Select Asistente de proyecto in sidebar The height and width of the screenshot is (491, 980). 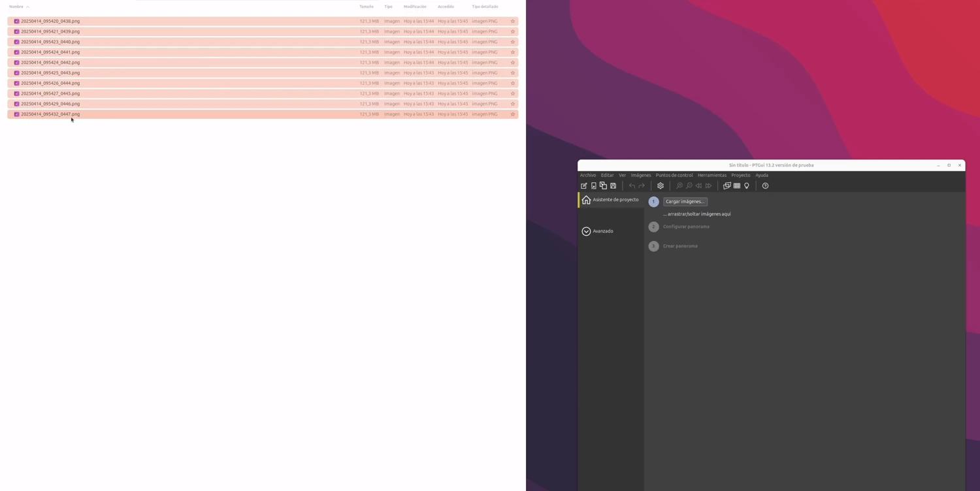615,200
